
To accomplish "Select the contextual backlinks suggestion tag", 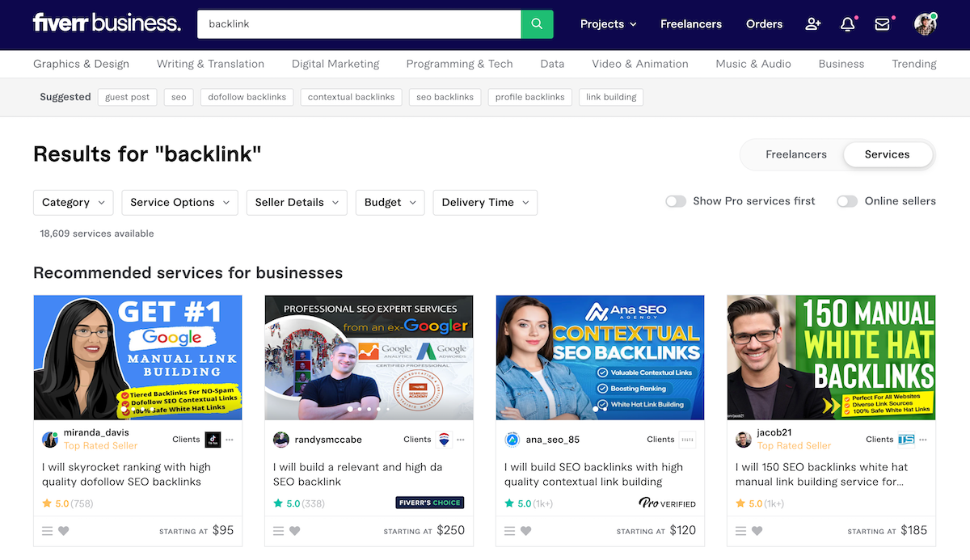I will pos(352,97).
